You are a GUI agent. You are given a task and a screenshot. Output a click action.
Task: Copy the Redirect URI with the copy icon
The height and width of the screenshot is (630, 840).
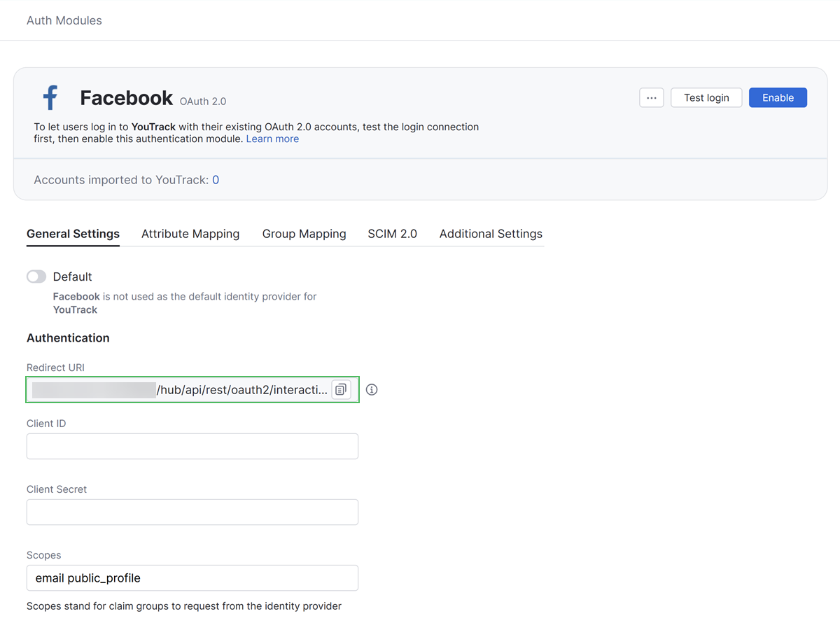click(x=341, y=390)
